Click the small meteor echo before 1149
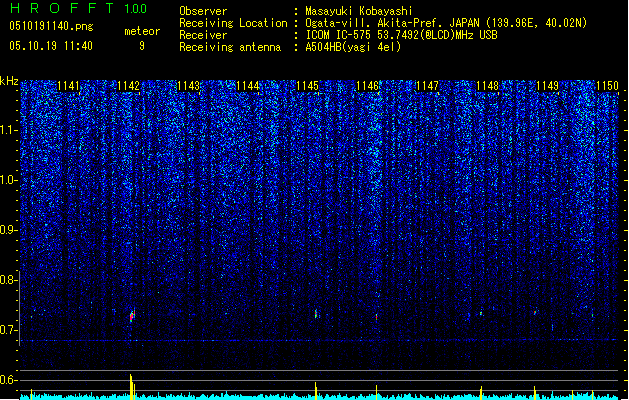This screenshot has height=400, width=629. tap(535, 312)
